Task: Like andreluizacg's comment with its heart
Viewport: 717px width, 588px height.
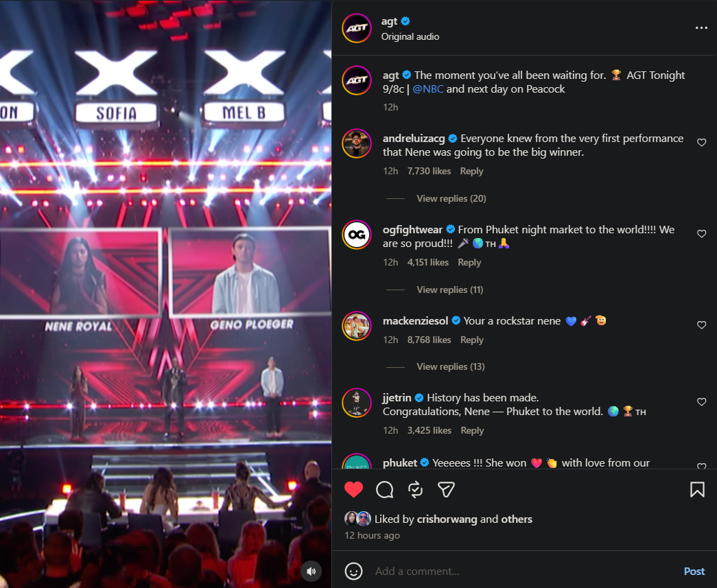Action: tap(701, 143)
